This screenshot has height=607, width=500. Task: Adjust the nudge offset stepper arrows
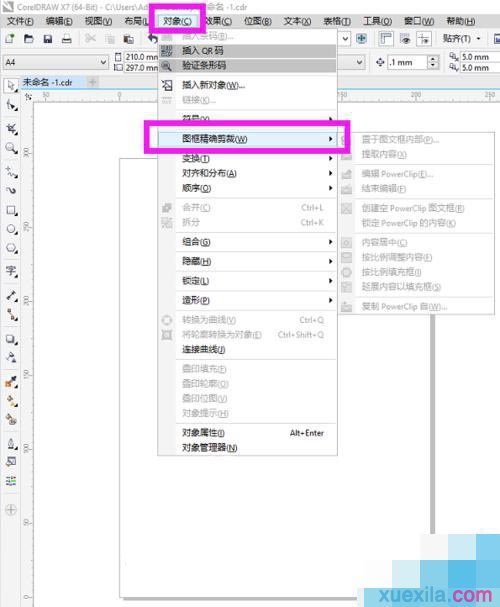433,62
